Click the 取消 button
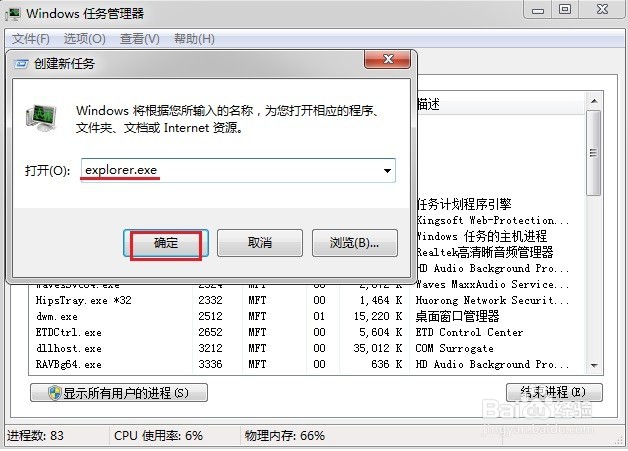628x451 pixels. pyautogui.click(x=260, y=243)
